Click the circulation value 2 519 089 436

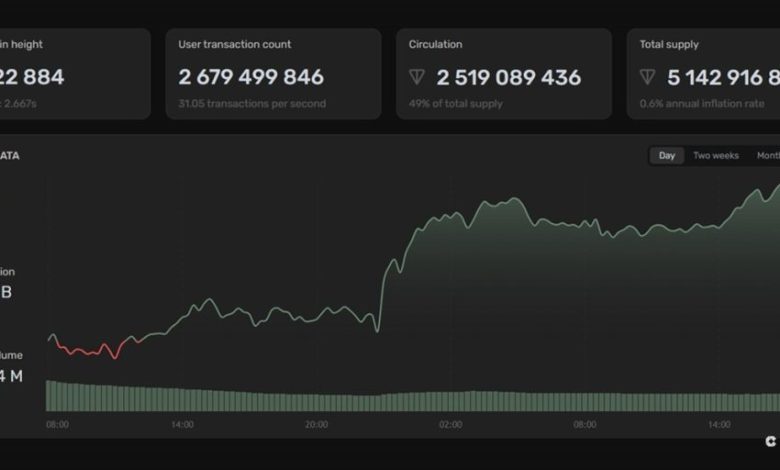[507, 78]
